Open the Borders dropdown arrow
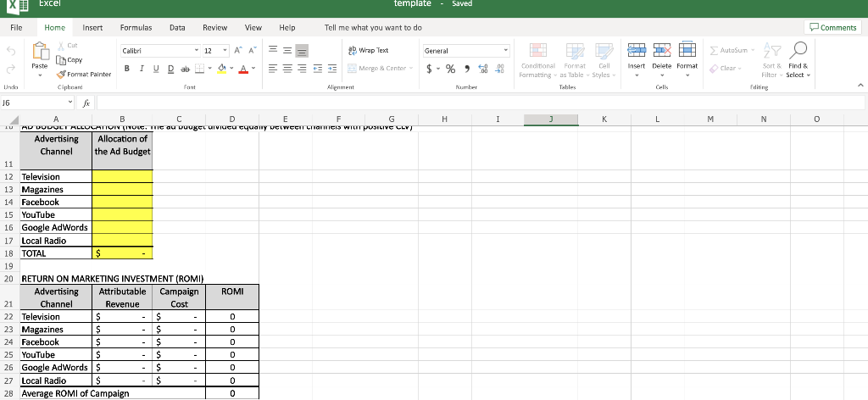 tap(210, 68)
